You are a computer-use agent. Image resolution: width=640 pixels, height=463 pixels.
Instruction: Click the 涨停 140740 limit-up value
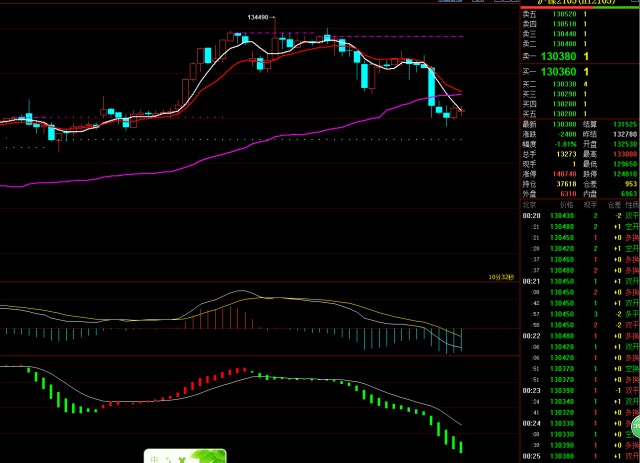(x=565, y=173)
